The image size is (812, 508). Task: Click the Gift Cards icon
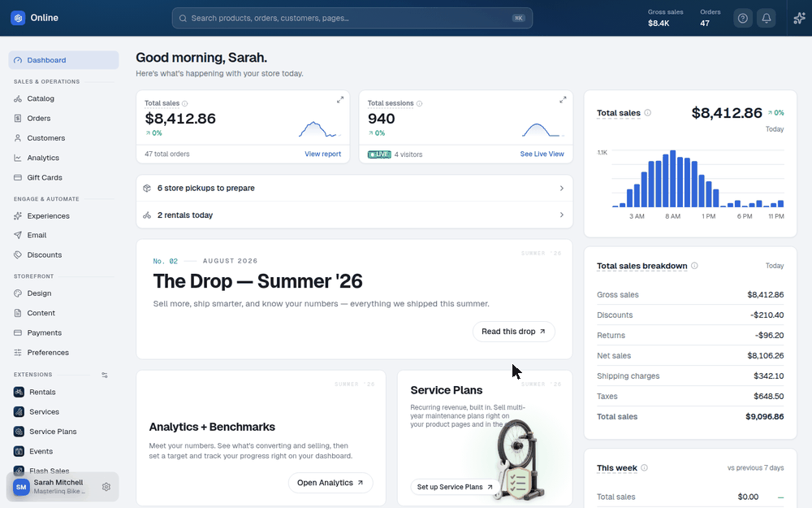coord(18,177)
